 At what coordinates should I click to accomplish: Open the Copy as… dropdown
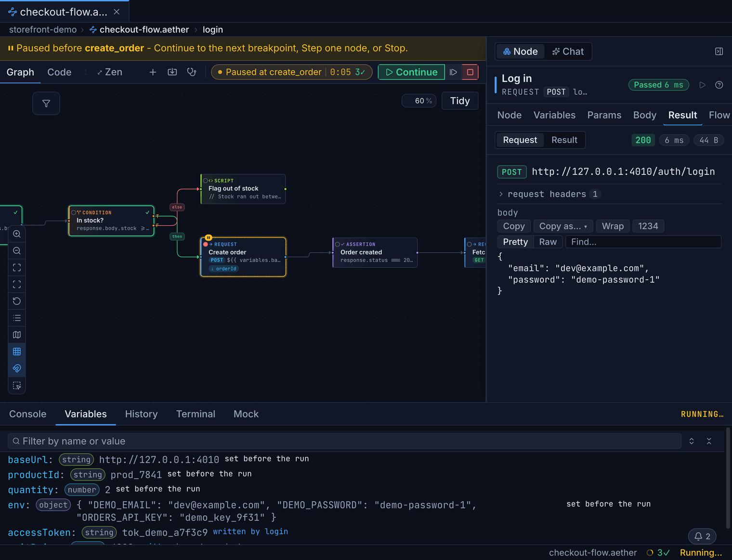[563, 226]
